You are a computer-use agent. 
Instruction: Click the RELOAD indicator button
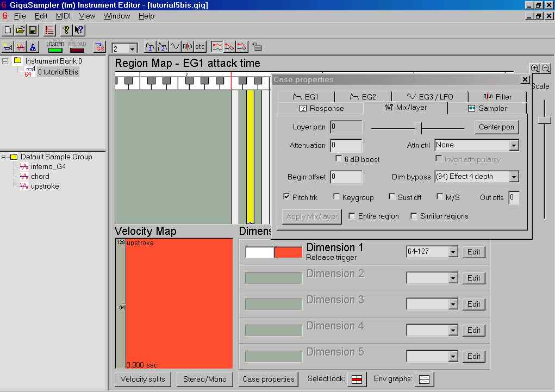click(x=77, y=47)
